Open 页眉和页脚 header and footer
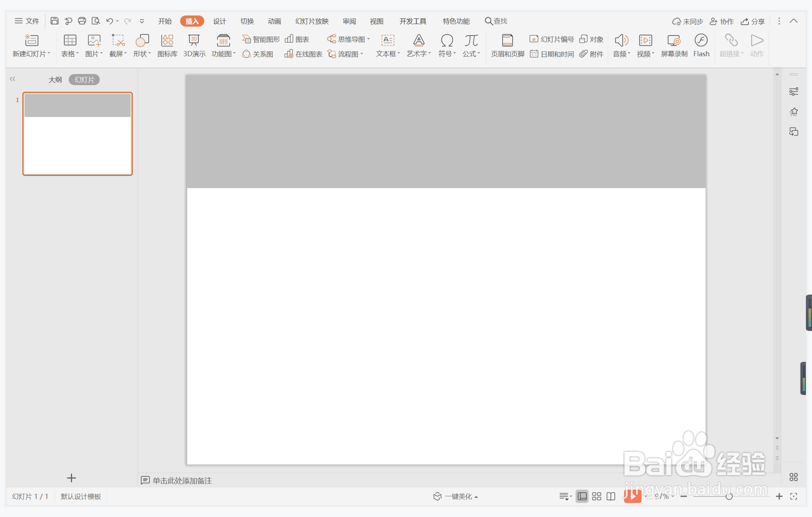Image resolution: width=812 pixels, height=517 pixels. [507, 45]
